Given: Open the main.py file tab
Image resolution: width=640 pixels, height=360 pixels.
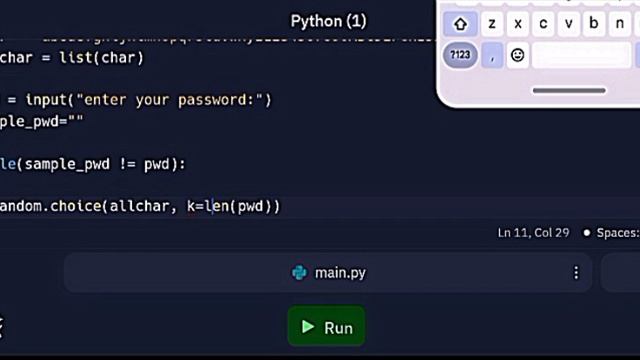Looking at the screenshot, I should tap(328, 273).
